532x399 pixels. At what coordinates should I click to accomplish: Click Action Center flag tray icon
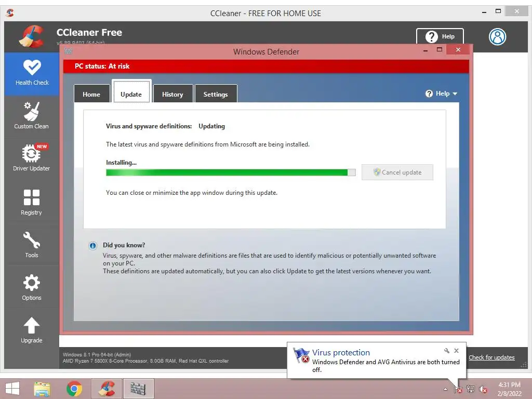click(x=458, y=389)
